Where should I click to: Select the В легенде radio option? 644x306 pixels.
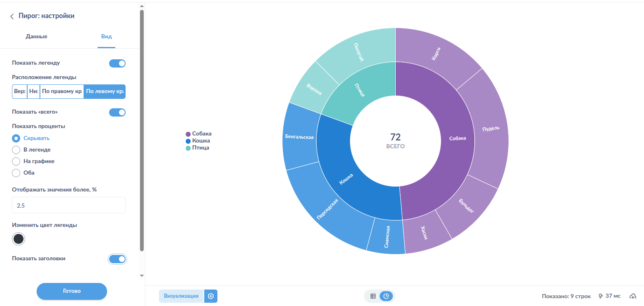[16, 150]
